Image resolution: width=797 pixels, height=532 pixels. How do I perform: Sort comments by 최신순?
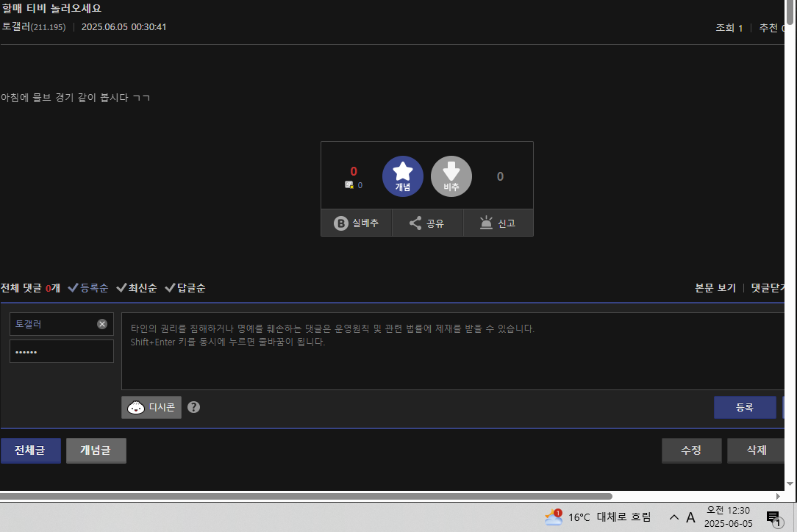coord(137,288)
